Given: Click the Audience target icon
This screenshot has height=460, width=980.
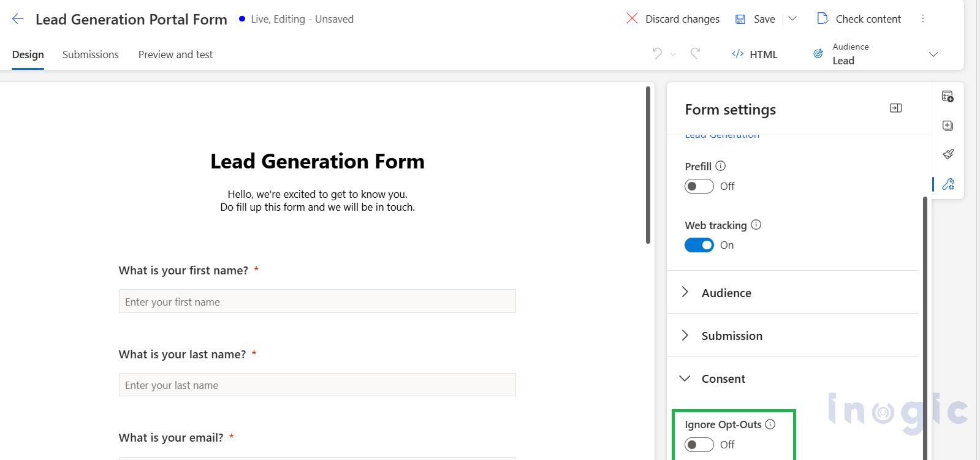Looking at the screenshot, I should [x=818, y=54].
